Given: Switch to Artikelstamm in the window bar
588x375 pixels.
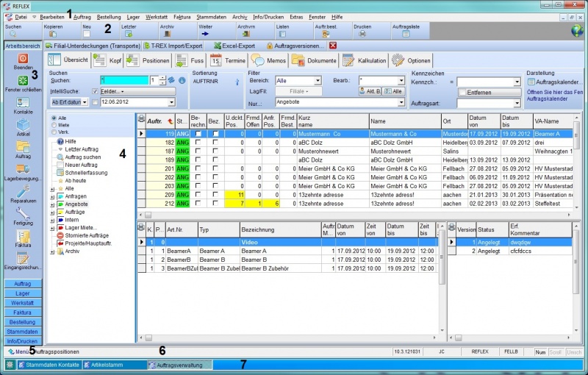Looking at the screenshot, I should click(115, 365).
